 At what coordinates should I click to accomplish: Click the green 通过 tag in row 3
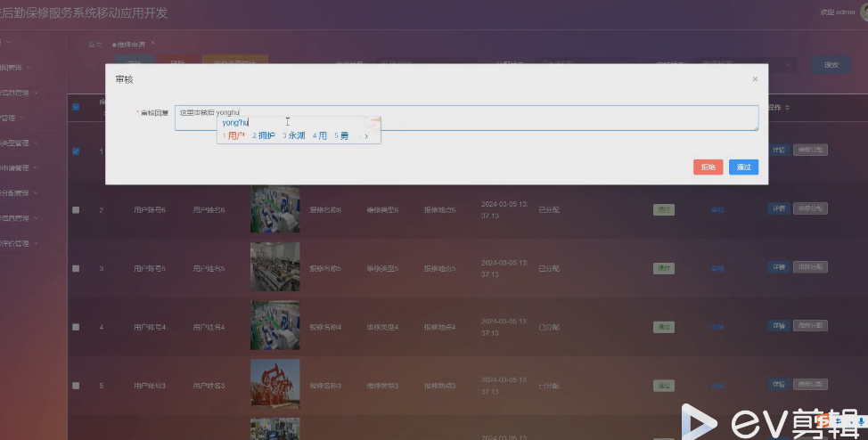click(x=664, y=268)
